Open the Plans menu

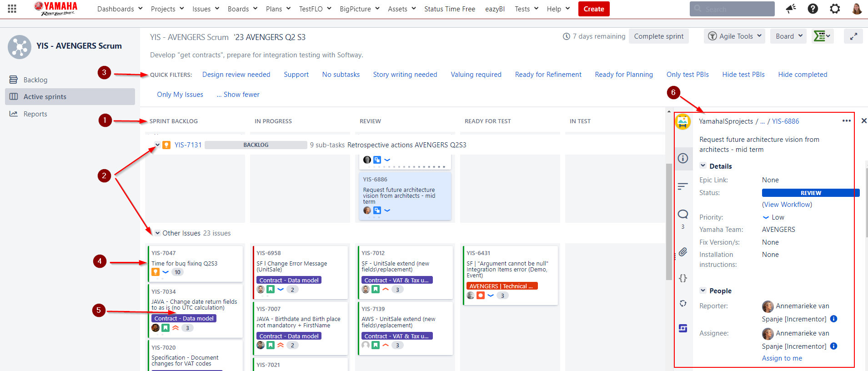pos(278,9)
